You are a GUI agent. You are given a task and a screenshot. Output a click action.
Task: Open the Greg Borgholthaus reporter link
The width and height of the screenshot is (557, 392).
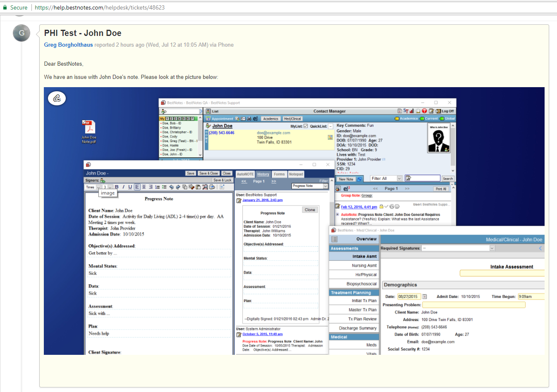(x=69, y=45)
